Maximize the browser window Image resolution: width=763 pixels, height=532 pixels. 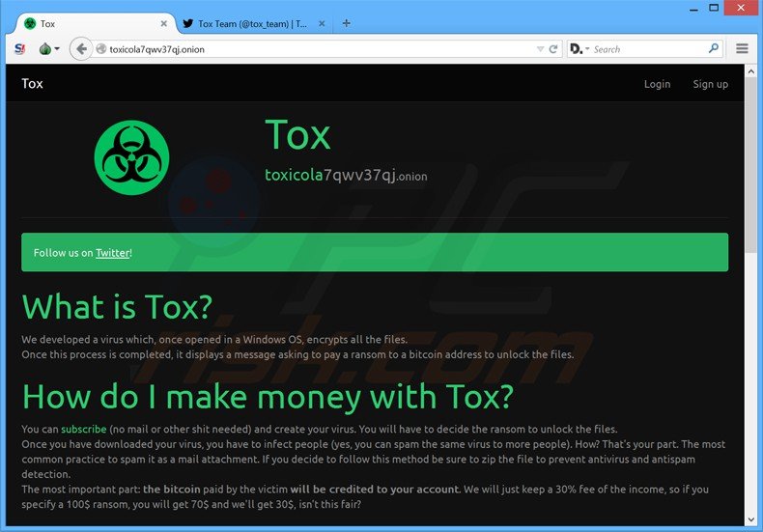(x=714, y=8)
